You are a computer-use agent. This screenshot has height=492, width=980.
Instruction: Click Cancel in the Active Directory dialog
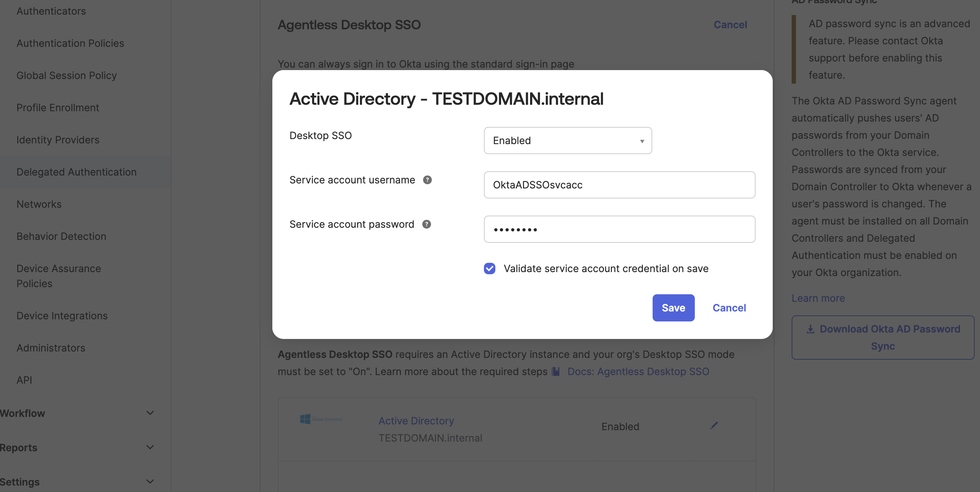pos(728,307)
